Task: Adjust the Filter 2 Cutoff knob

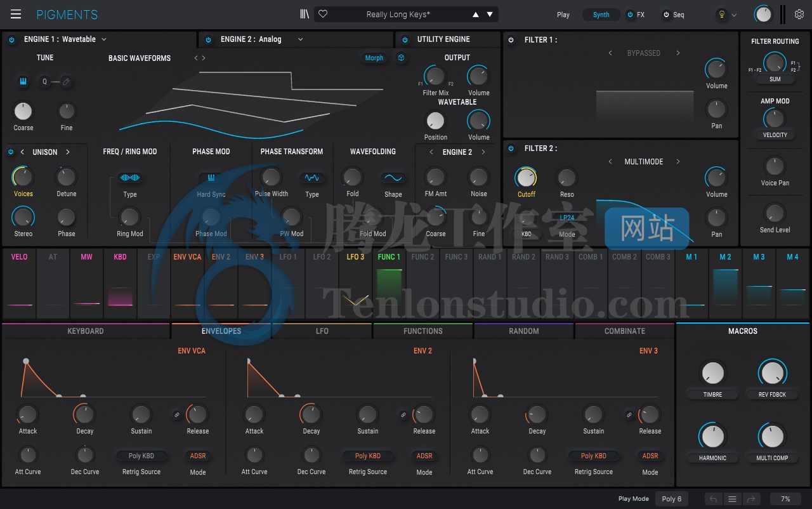Action: pyautogui.click(x=526, y=178)
